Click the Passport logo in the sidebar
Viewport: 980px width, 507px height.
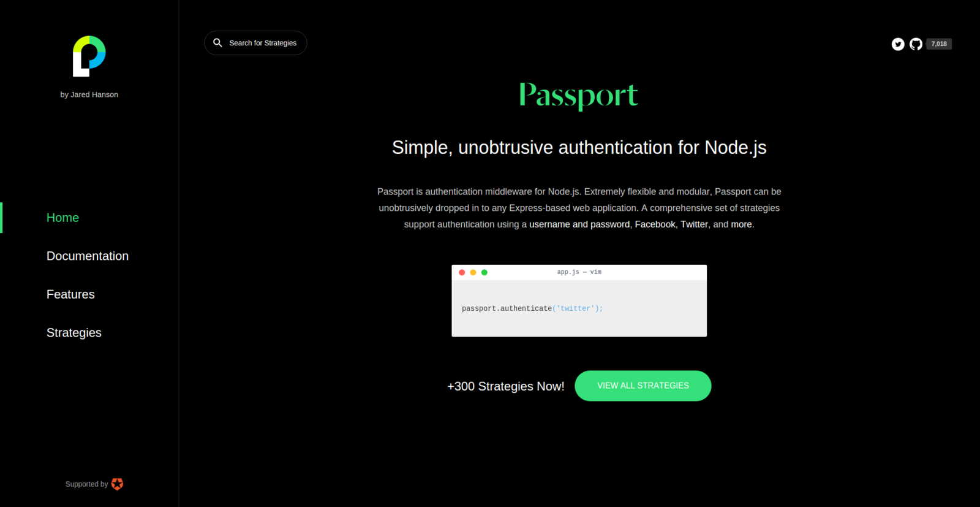pyautogui.click(x=89, y=56)
